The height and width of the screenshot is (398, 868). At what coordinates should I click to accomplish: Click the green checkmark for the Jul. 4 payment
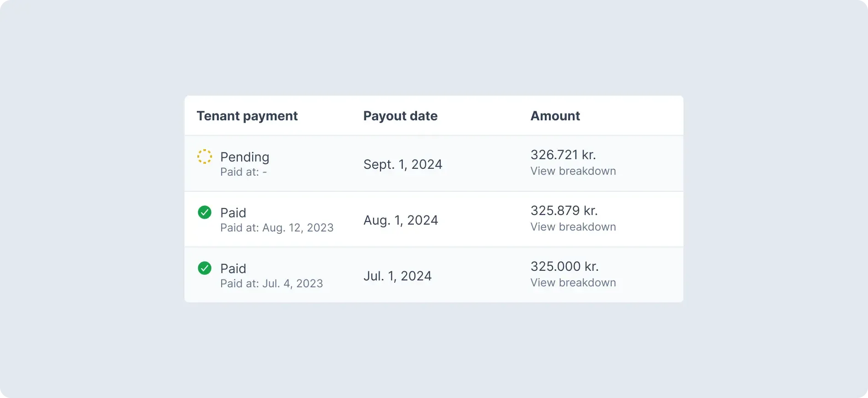click(204, 268)
